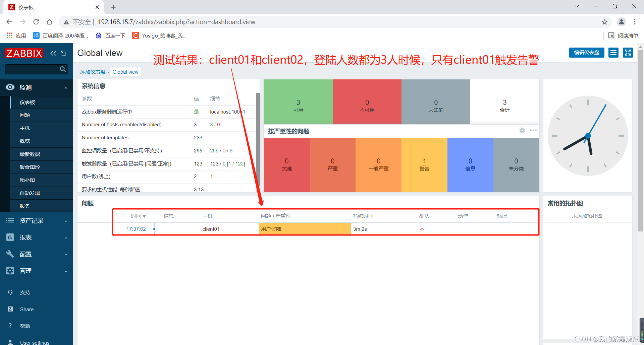Viewport: 644px width, 345px height.
Task: Open a new browser tab
Action: pyautogui.click(x=113, y=7)
